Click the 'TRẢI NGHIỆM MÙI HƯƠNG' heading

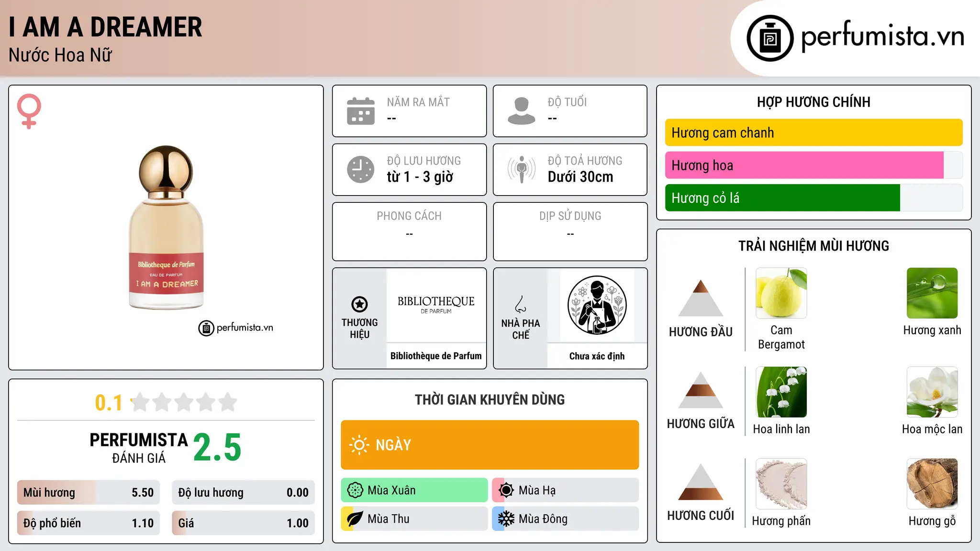(813, 246)
